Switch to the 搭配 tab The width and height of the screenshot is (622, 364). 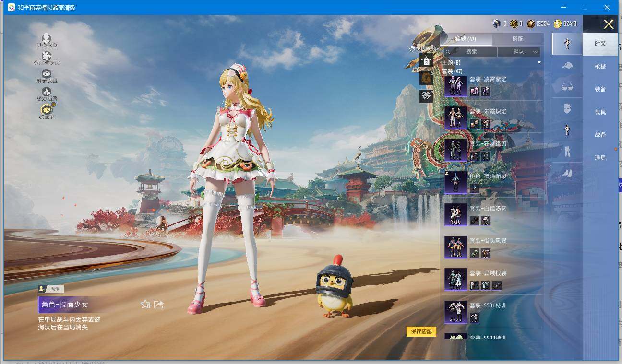click(x=518, y=39)
